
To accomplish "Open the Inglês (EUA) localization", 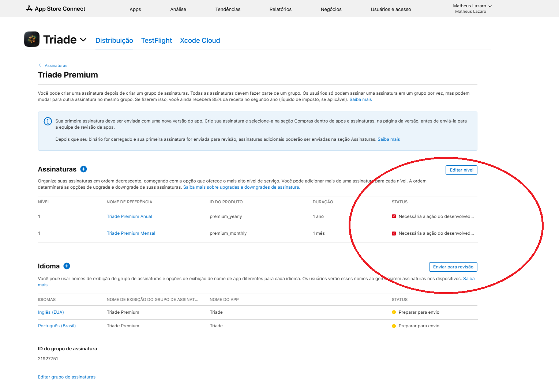I will point(51,312).
